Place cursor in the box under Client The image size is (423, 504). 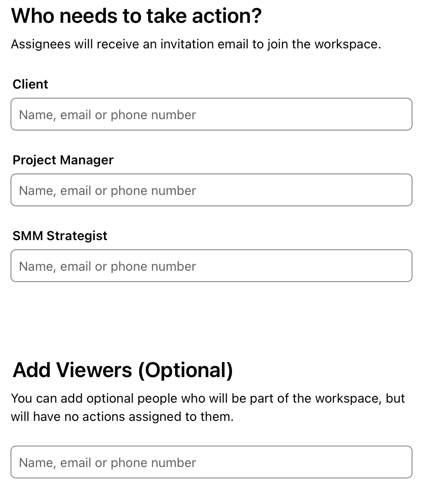click(x=211, y=114)
